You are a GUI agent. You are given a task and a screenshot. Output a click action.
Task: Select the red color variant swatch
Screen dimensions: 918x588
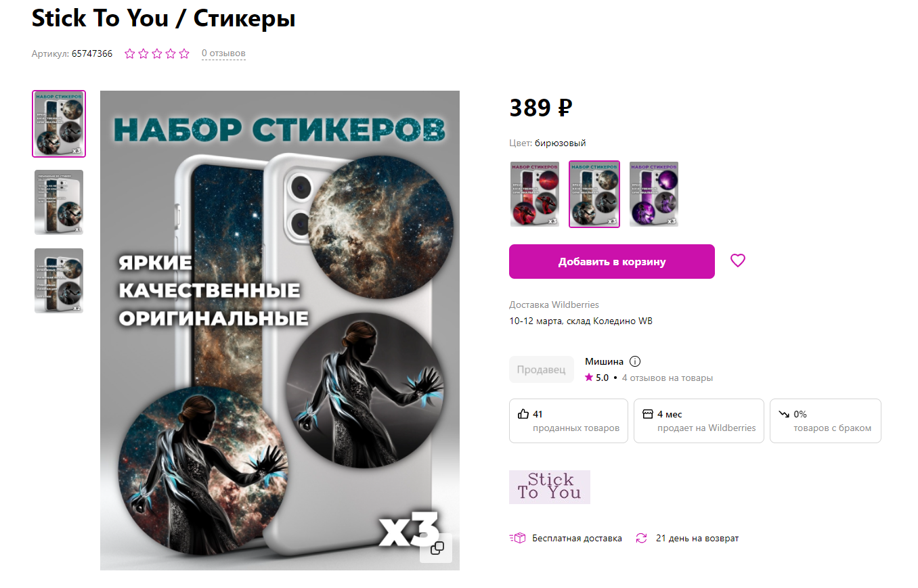coord(535,194)
